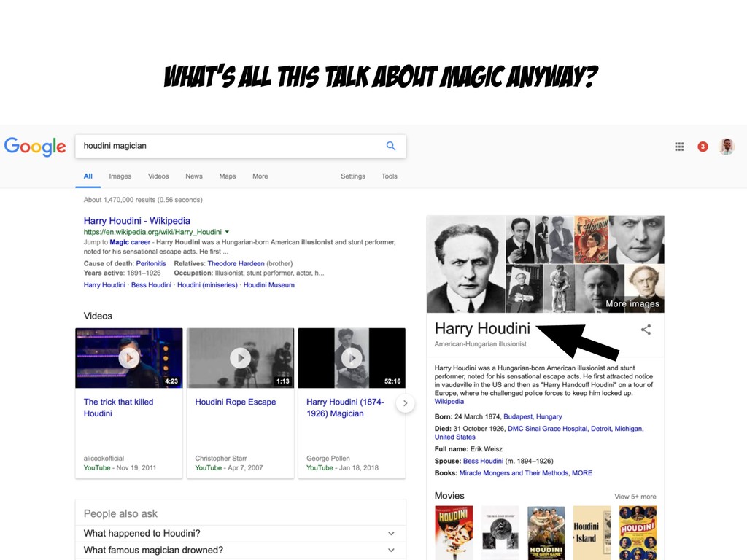Switch to the Images tab

pyautogui.click(x=120, y=176)
